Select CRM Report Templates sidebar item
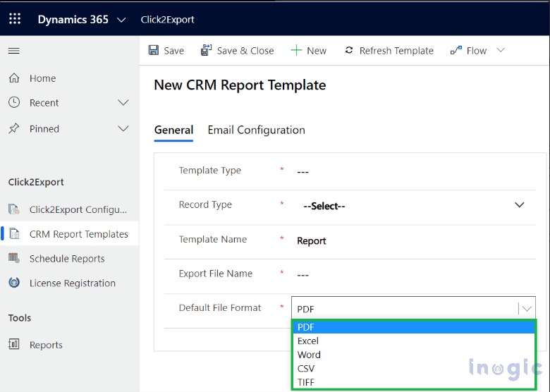 click(78, 234)
